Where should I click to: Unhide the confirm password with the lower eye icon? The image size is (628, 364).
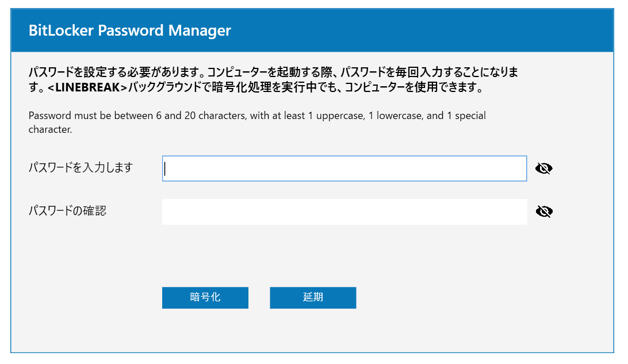point(543,212)
